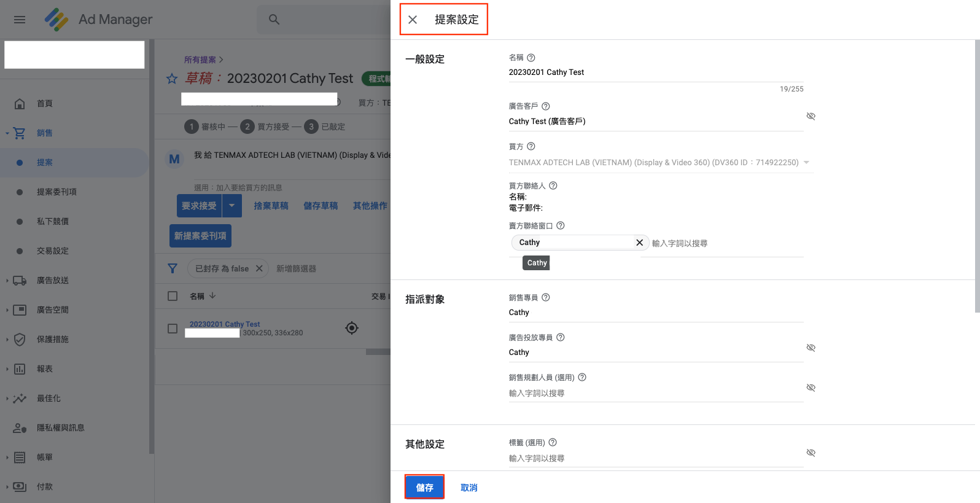
Task: Click the 銷售 shopping cart icon
Action: [x=20, y=133]
